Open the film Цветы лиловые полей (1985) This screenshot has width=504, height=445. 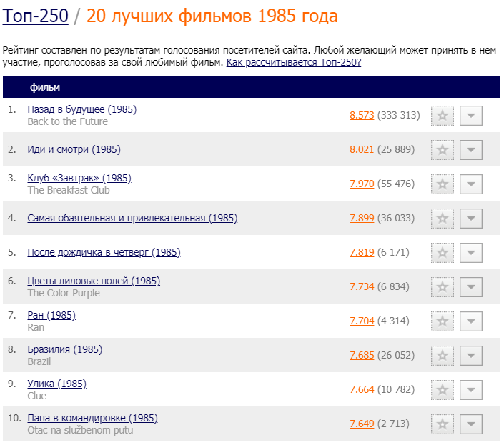tap(94, 281)
